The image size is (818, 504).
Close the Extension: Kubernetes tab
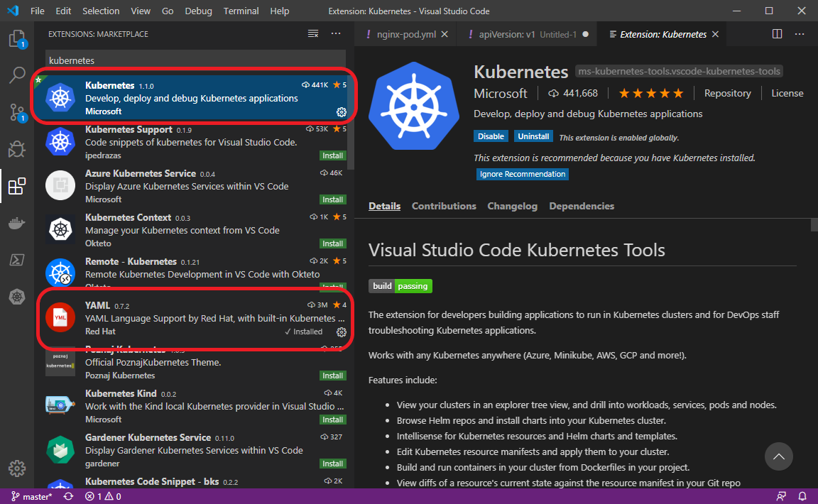pos(716,35)
